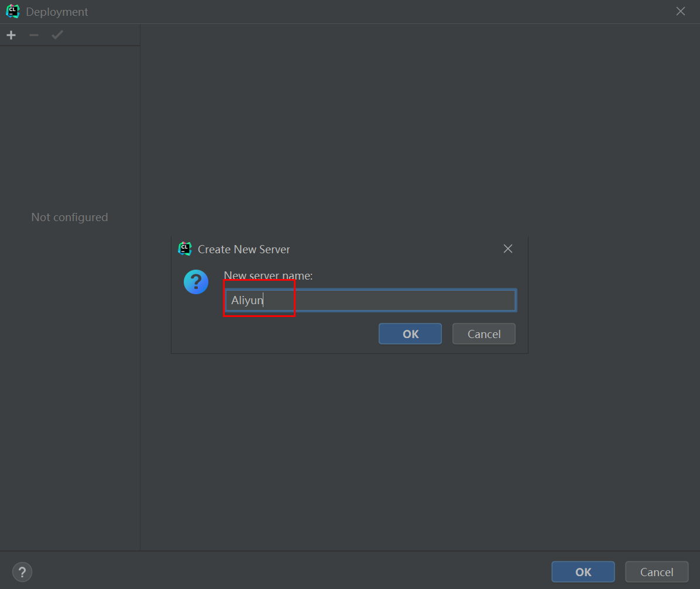Confirm server name with dialog OK button
Image resolution: width=700 pixels, height=589 pixels.
410,334
